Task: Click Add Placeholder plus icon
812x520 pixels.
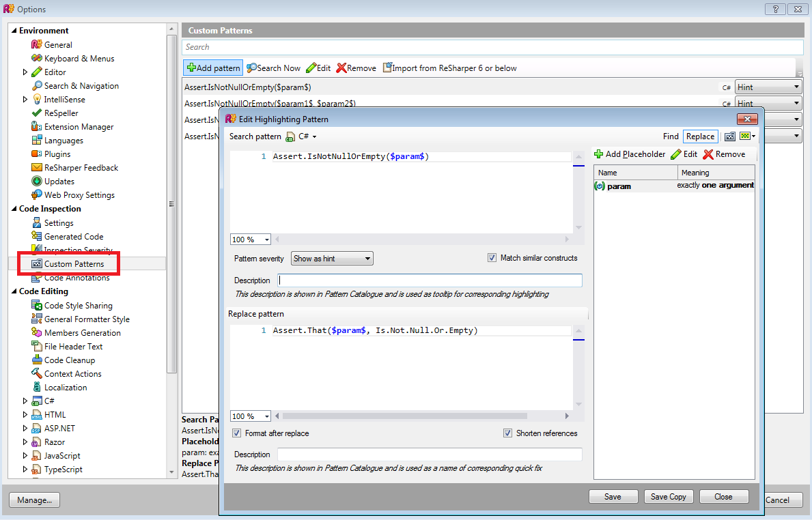Action: point(599,154)
